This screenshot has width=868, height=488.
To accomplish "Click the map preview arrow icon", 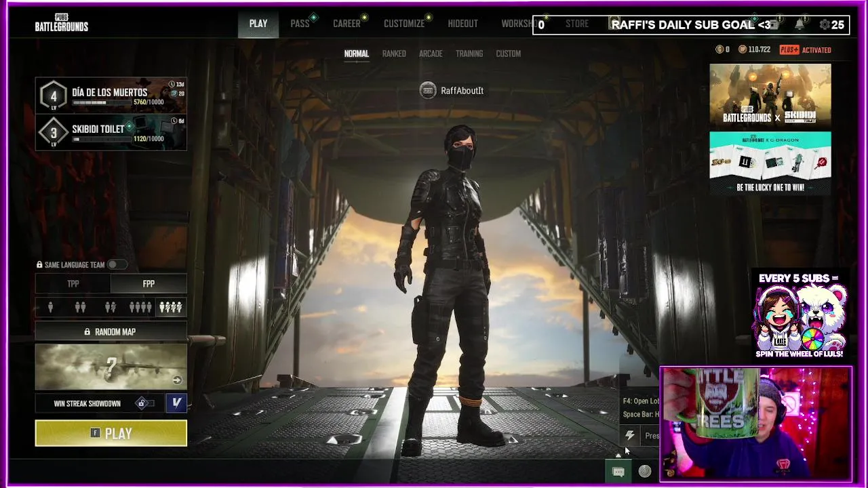I will [177, 380].
